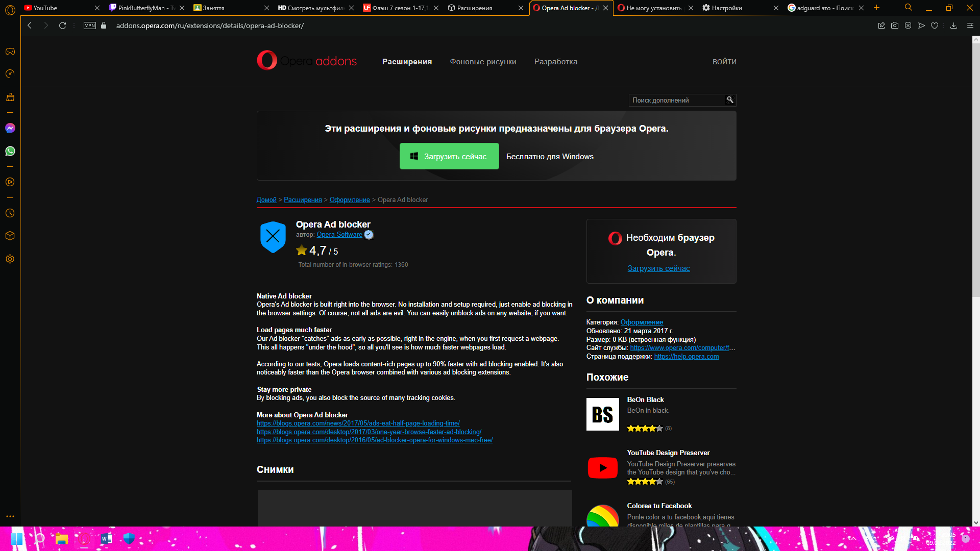Click the Opera addons logo
The image size is (980, 551).
pyautogui.click(x=307, y=61)
